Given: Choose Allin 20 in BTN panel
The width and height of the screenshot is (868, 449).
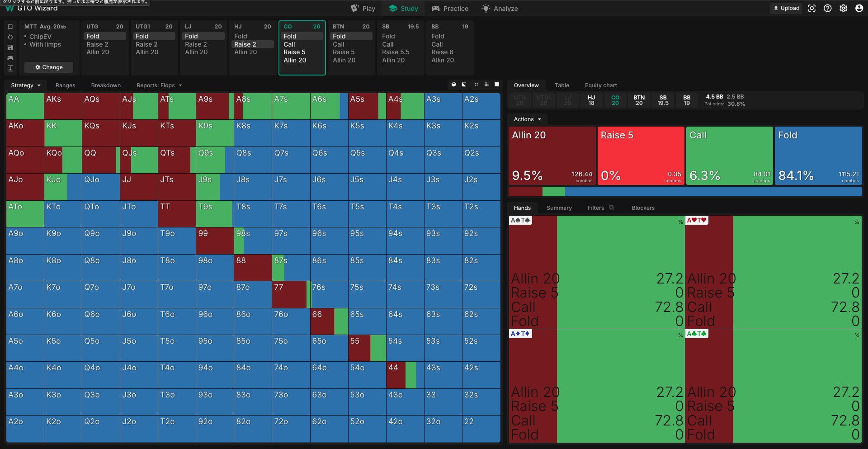Looking at the screenshot, I should click(x=351, y=60).
